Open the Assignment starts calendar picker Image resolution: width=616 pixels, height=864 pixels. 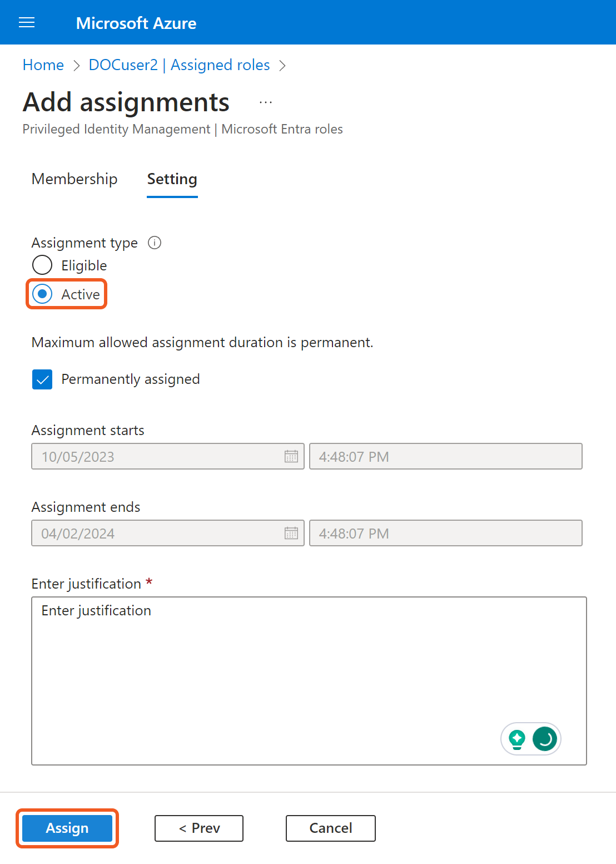point(291,457)
